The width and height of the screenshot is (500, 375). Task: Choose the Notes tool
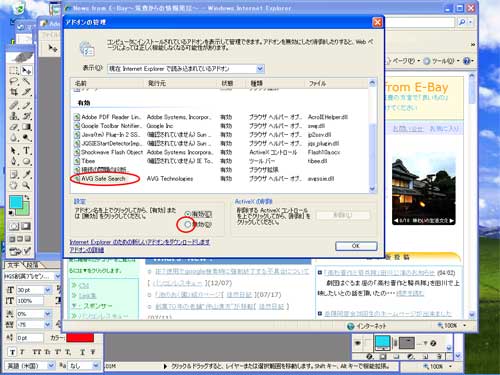tap(14, 174)
